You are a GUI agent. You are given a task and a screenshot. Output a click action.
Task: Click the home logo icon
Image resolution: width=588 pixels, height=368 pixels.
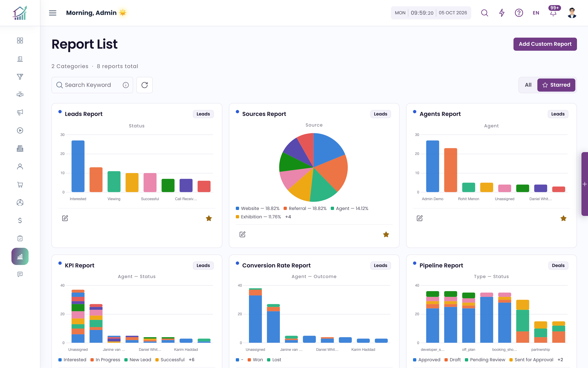click(x=20, y=13)
